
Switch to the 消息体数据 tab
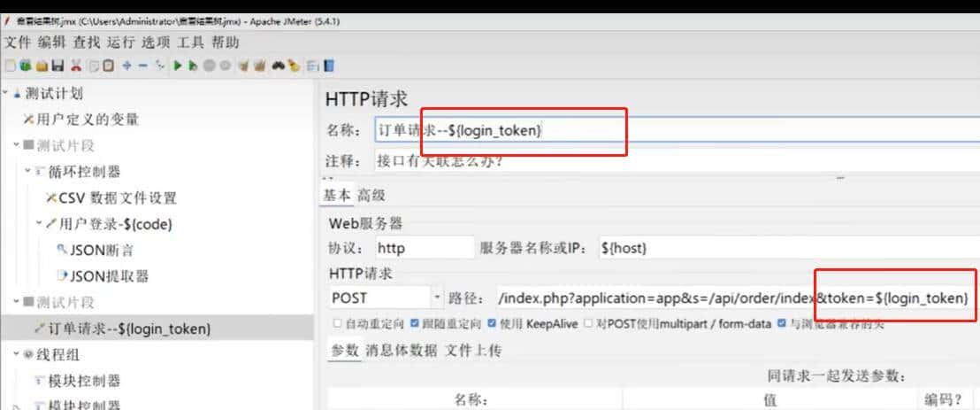click(x=402, y=351)
